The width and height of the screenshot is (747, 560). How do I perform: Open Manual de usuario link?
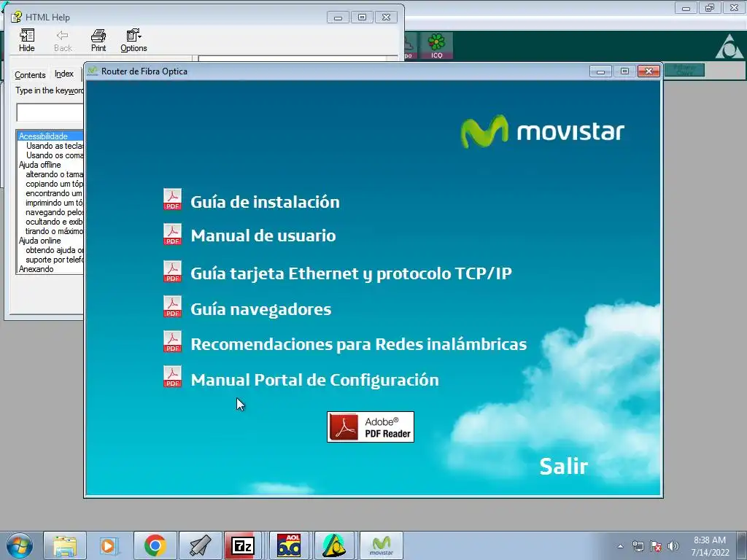(263, 236)
